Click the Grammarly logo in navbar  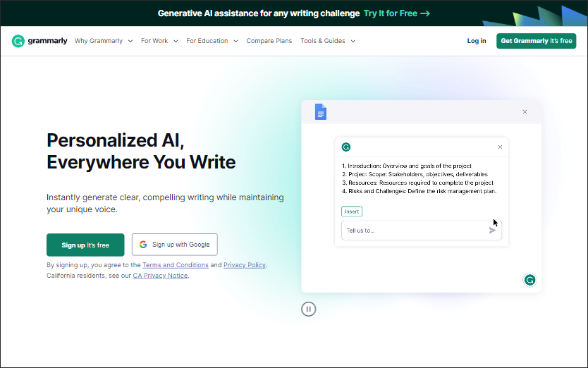click(39, 41)
